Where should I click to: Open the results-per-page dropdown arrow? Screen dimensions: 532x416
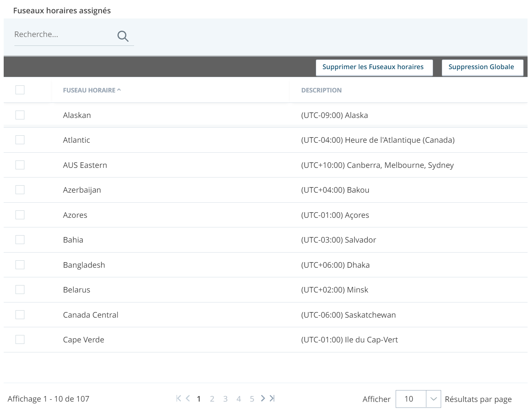(x=434, y=399)
